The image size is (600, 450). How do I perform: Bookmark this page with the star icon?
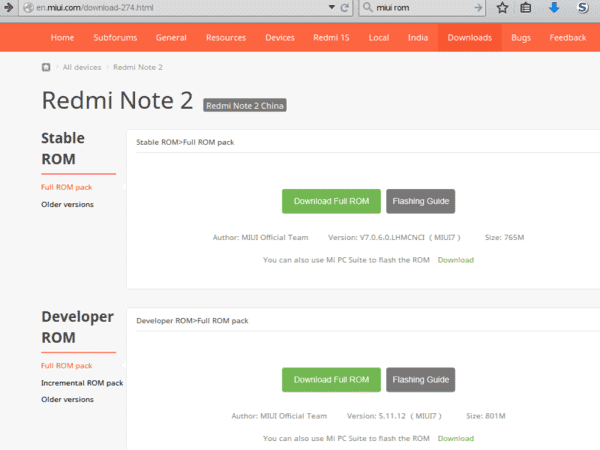click(x=502, y=8)
